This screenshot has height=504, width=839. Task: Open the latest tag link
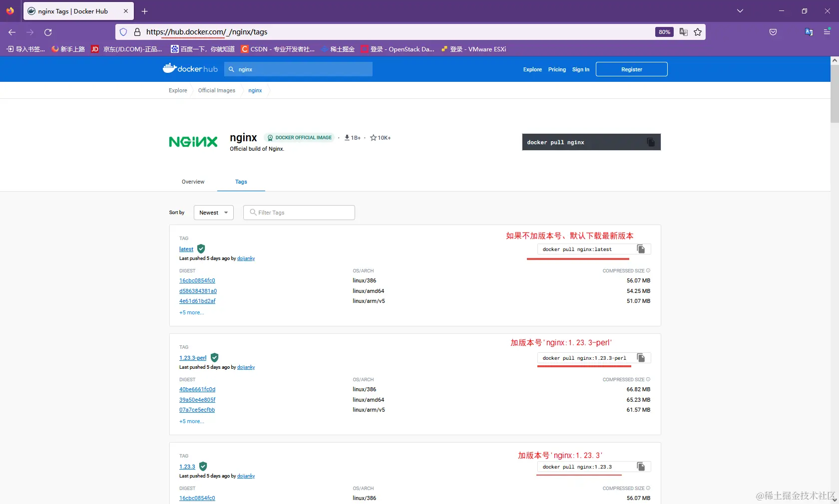pyautogui.click(x=186, y=249)
